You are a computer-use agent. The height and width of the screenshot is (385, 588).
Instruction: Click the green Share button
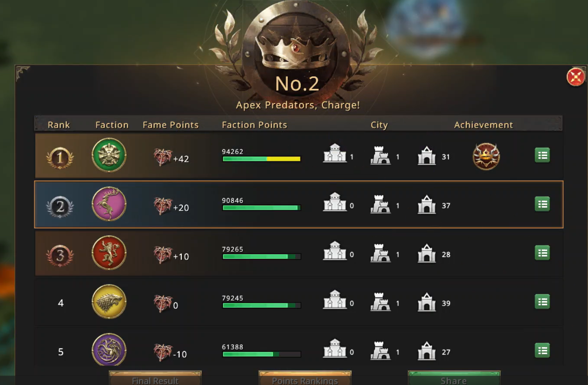(x=454, y=378)
